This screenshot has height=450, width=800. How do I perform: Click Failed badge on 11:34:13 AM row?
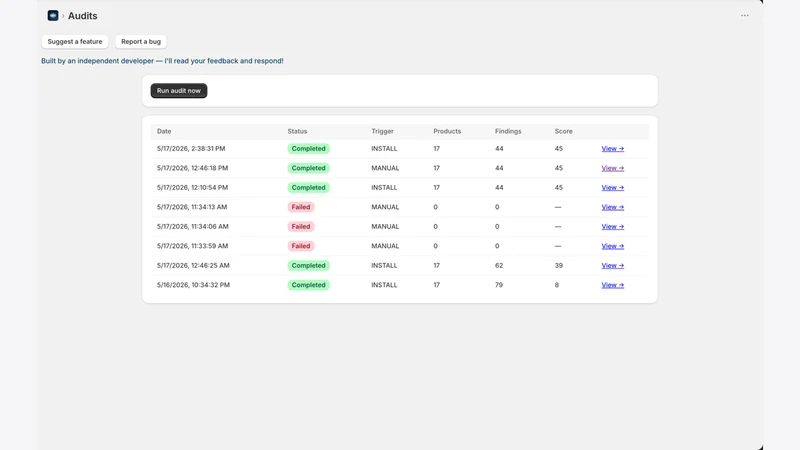301,207
